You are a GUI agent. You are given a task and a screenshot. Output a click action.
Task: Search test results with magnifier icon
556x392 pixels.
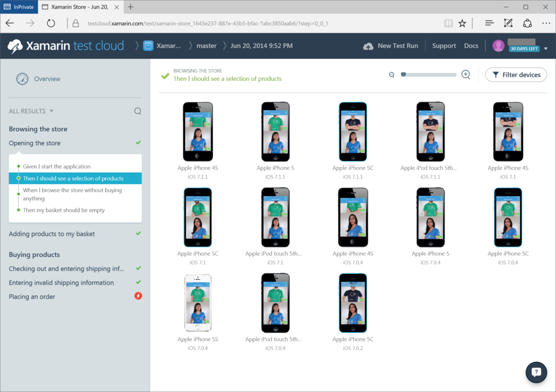click(x=137, y=111)
